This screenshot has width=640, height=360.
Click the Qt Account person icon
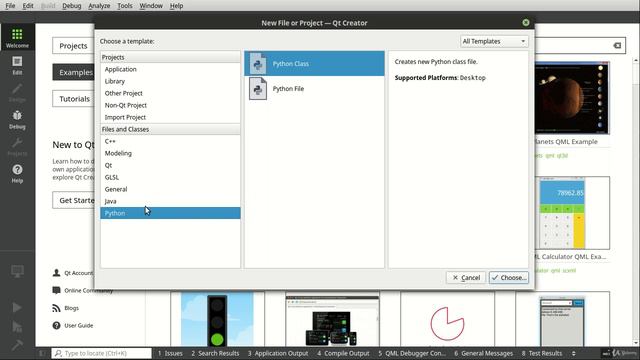click(x=56, y=273)
